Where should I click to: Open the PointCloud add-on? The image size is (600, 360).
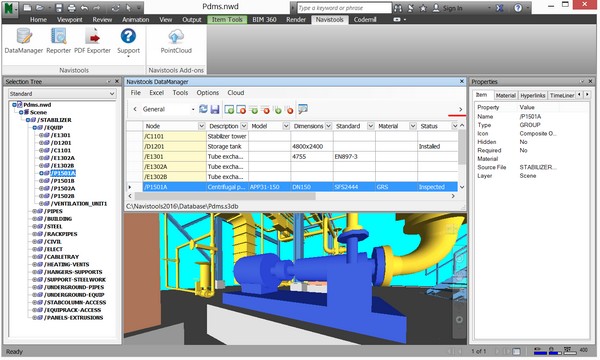coord(176,41)
